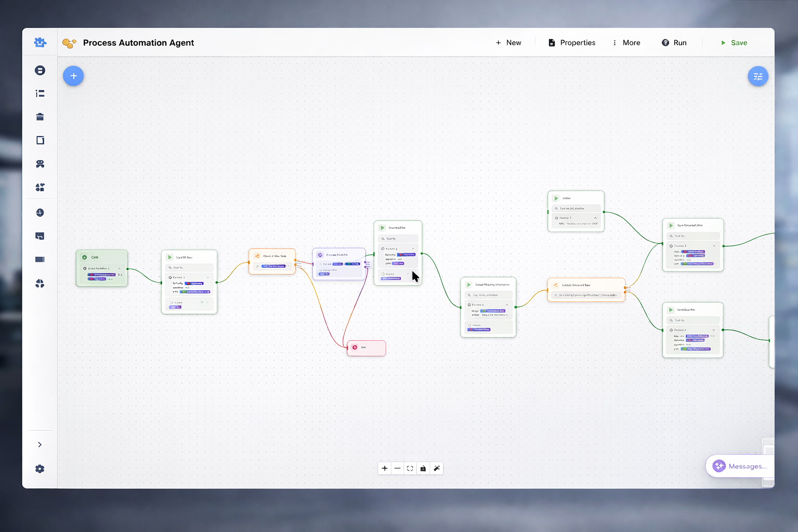
Task: Expand the left sidebar with the chevron arrow
Action: coord(40,445)
